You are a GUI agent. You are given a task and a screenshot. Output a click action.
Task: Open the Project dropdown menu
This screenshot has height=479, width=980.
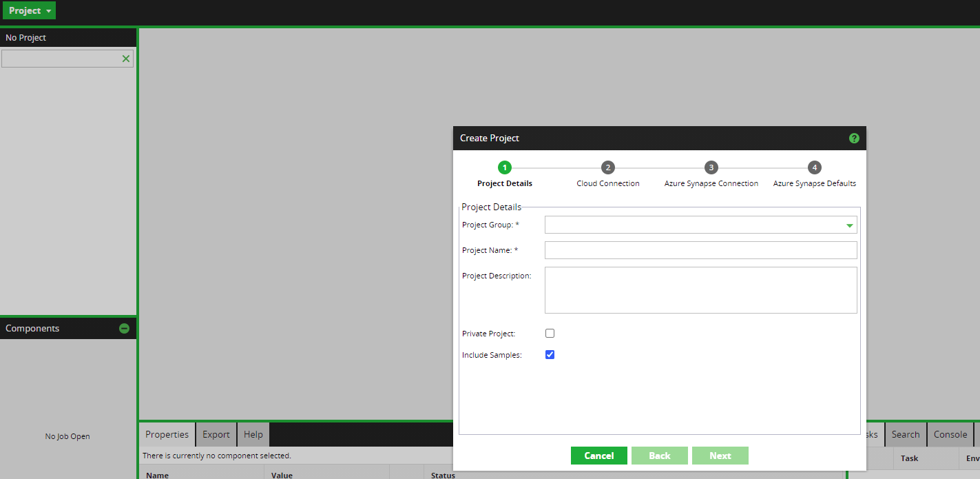tap(30, 10)
